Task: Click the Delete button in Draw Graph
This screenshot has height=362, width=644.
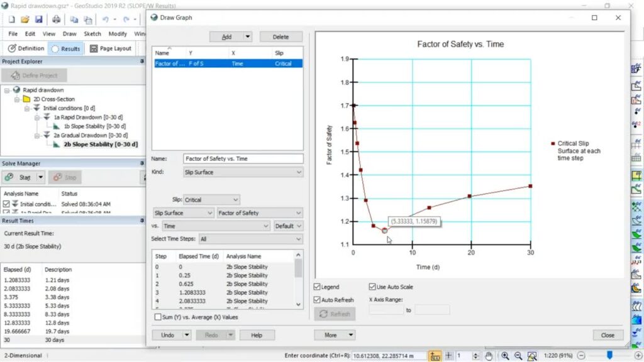Action: pos(280,37)
